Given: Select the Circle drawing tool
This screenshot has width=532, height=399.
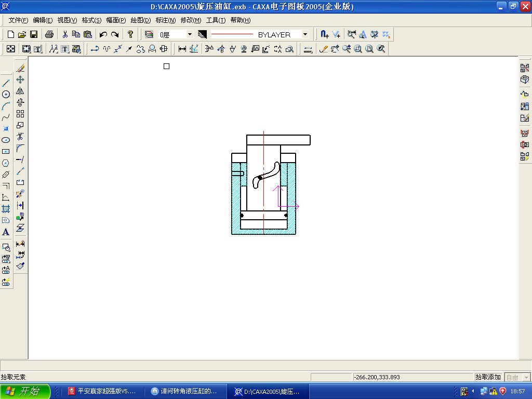Looking at the screenshot, I should click(6, 95).
